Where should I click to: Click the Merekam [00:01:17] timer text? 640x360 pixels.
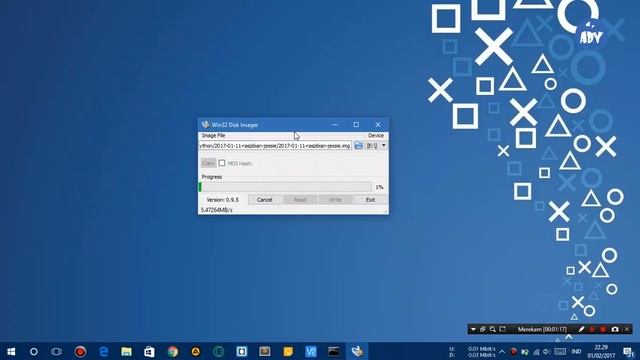[542, 329]
